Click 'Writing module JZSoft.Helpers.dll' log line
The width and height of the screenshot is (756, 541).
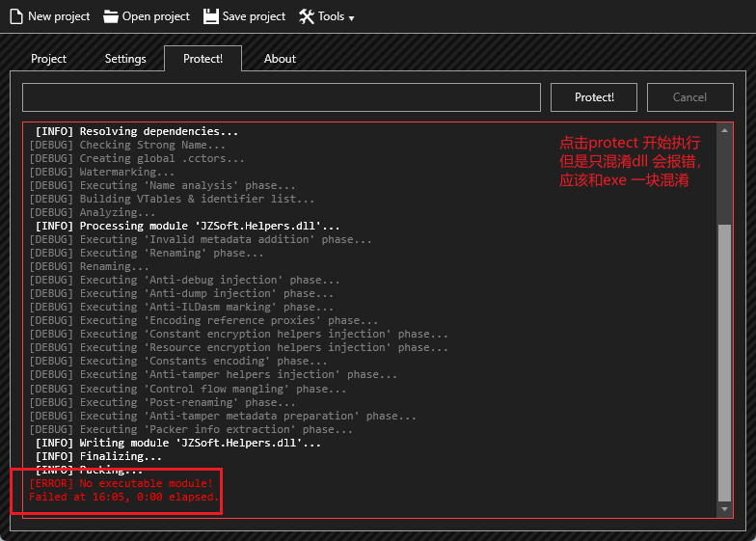(177, 443)
